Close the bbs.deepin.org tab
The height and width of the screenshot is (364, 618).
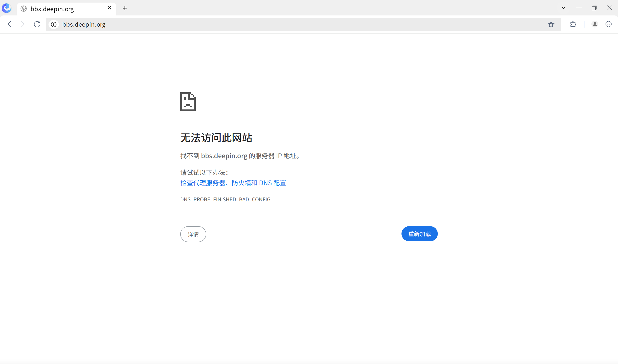click(109, 8)
